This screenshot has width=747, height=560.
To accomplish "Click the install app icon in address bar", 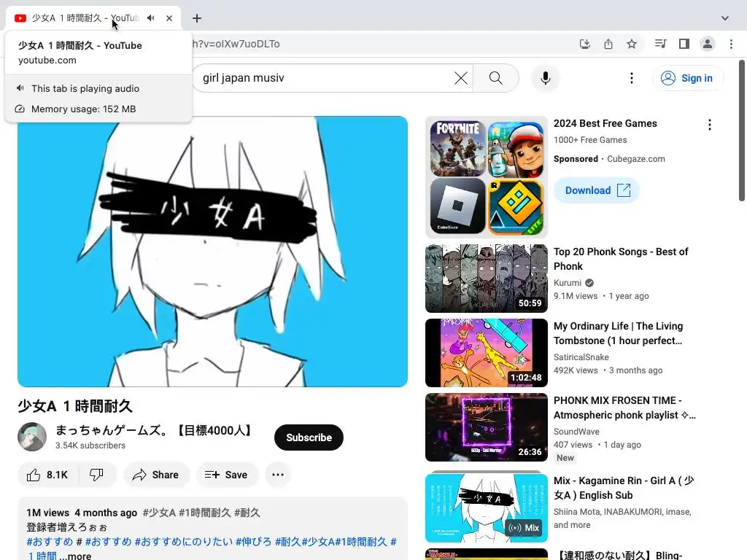I will [x=584, y=44].
